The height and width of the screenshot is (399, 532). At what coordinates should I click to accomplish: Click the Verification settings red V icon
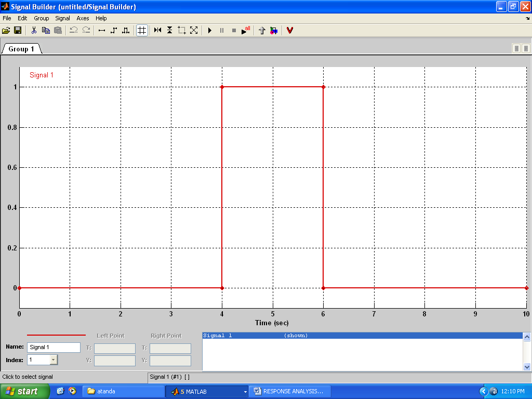[290, 31]
